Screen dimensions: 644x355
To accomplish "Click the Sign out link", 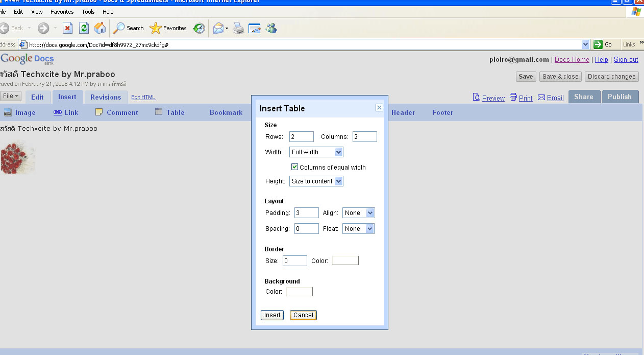I will [626, 60].
